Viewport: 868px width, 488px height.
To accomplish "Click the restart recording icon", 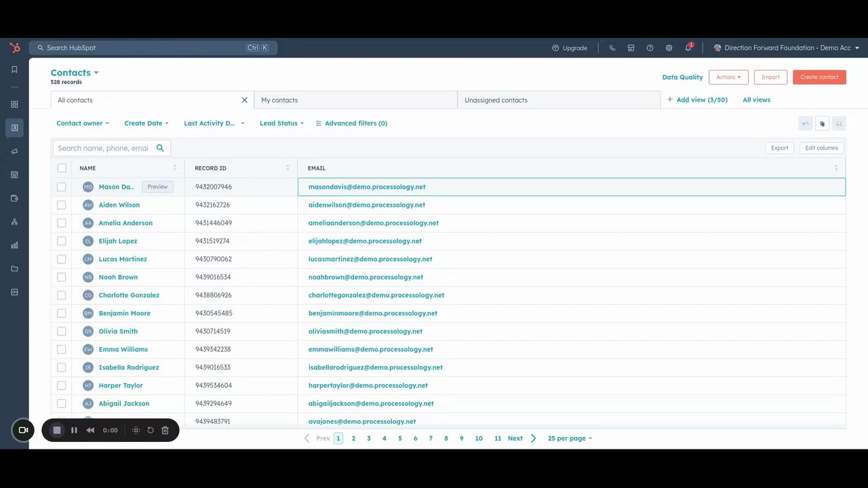I will [151, 430].
